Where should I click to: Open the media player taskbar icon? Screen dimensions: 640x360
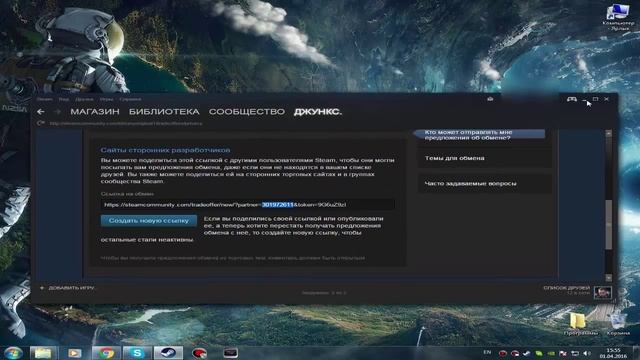click(74, 353)
